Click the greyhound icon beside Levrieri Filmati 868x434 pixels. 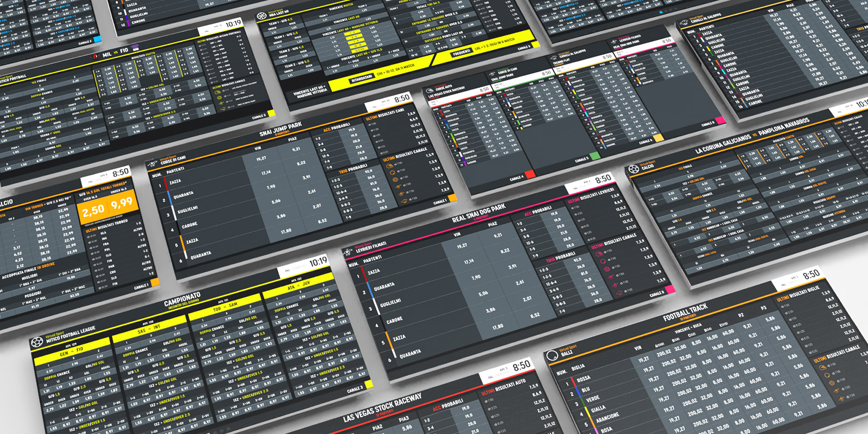(x=348, y=252)
